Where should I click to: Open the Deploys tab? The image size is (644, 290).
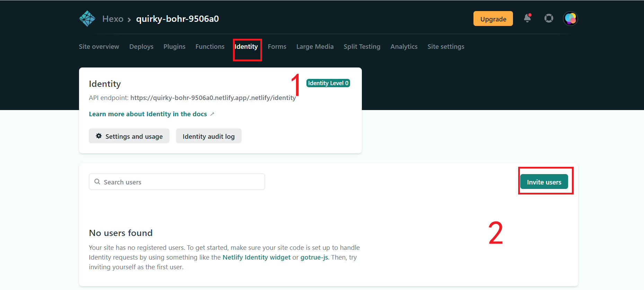pyautogui.click(x=141, y=46)
